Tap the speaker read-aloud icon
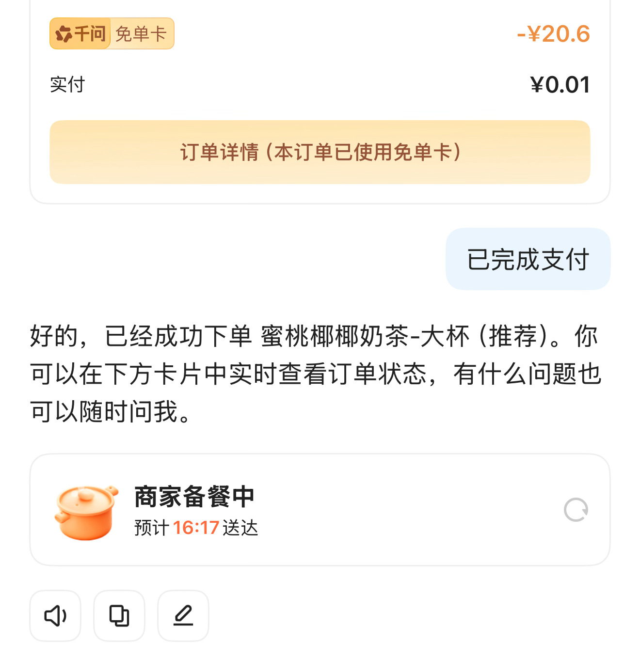 click(55, 616)
